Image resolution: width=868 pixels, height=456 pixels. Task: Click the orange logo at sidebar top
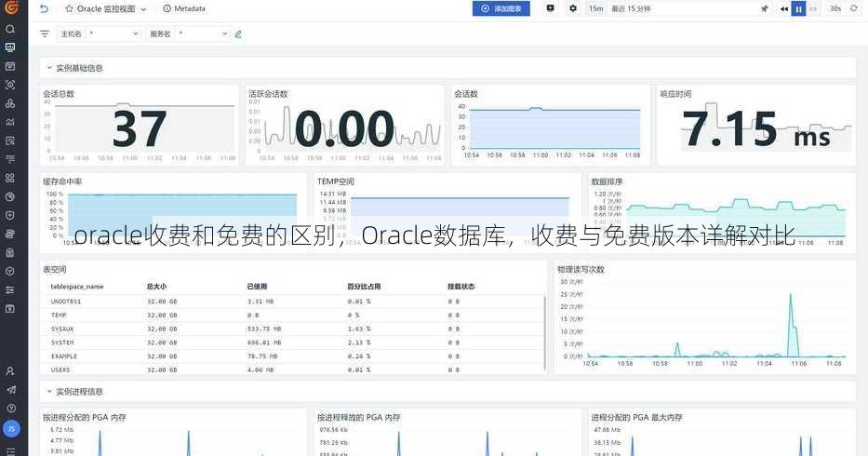tap(11, 7)
